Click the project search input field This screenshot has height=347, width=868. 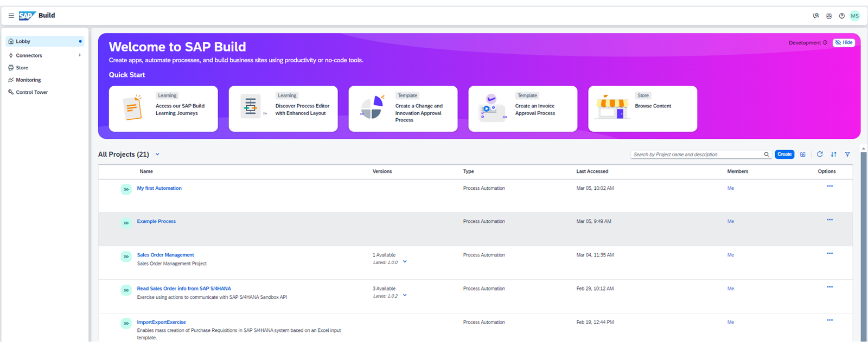697,155
